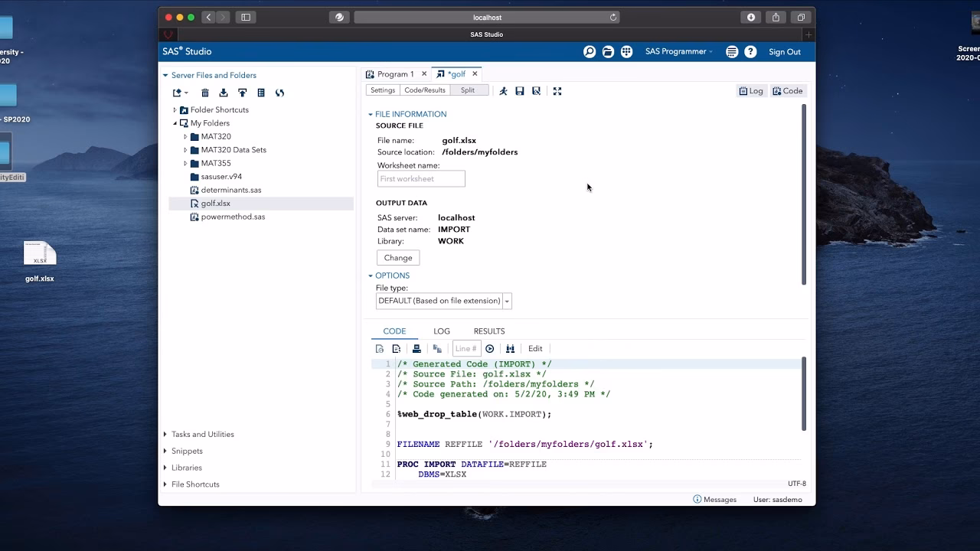Screen dimensions: 980x551
Task: Expand the Tasks and Utilities section
Action: pyautogui.click(x=165, y=435)
